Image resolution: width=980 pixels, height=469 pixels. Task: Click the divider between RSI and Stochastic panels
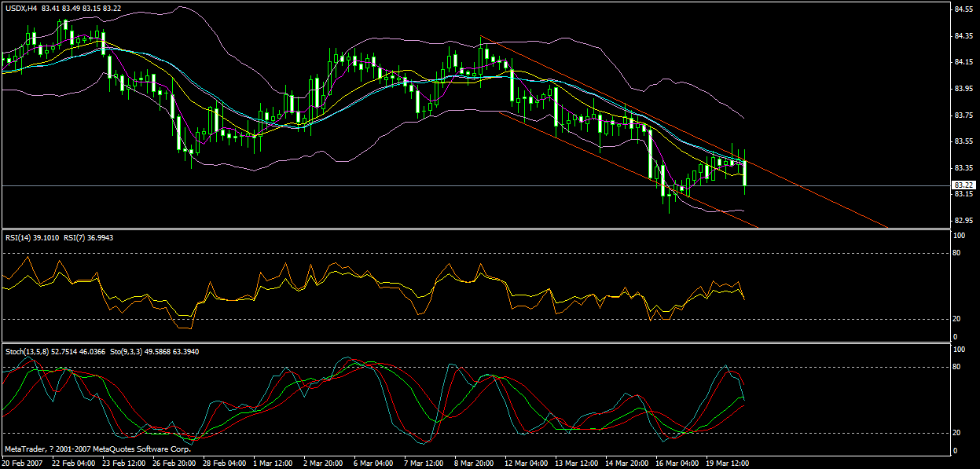pyautogui.click(x=472, y=343)
